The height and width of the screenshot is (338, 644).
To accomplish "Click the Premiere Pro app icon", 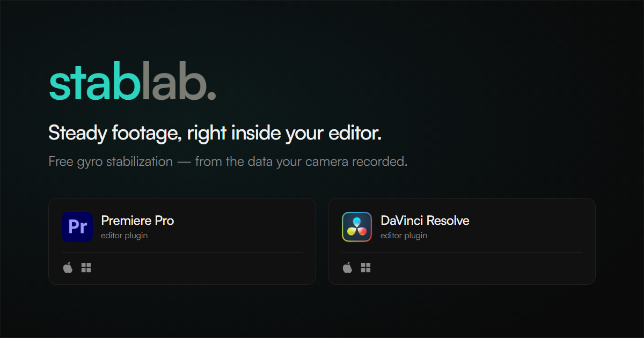I will coord(77,227).
